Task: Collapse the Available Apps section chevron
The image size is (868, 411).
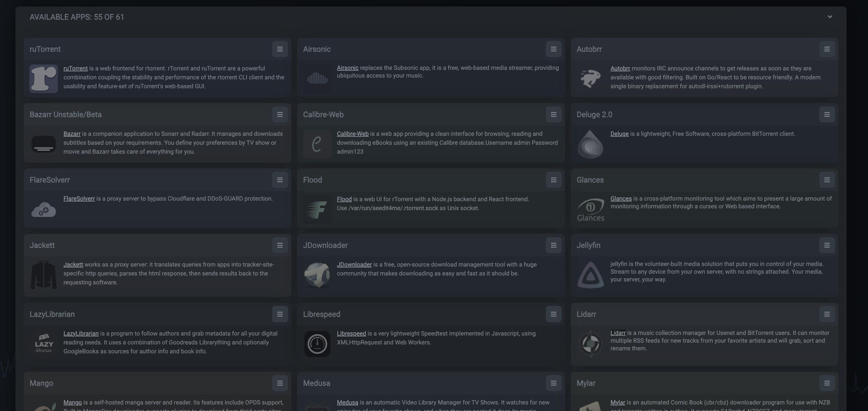Action: pyautogui.click(x=830, y=17)
